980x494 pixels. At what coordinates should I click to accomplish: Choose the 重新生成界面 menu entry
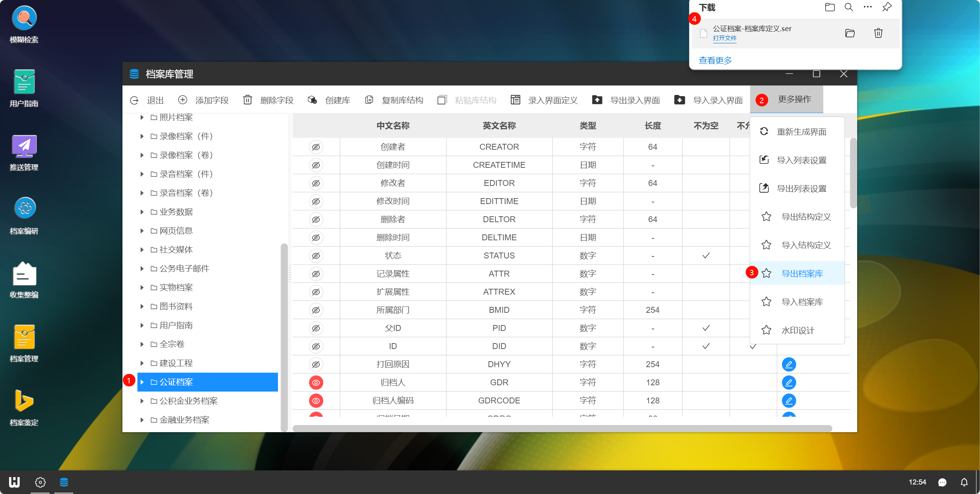point(801,132)
